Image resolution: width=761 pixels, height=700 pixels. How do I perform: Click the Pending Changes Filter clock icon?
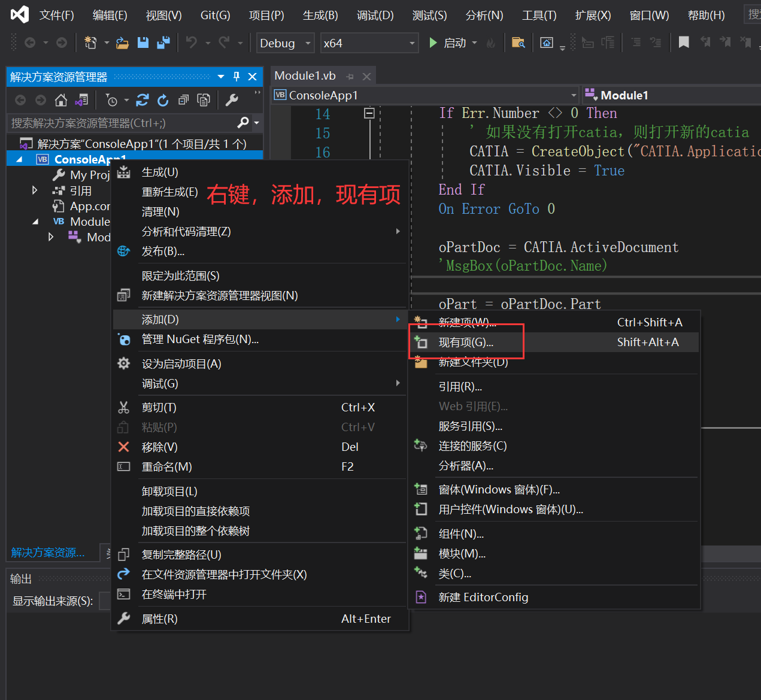[111, 100]
